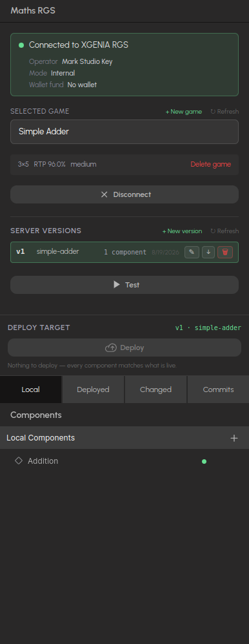Click the RTP 96.0% game info
The height and width of the screenshot is (644, 249).
coord(50,164)
